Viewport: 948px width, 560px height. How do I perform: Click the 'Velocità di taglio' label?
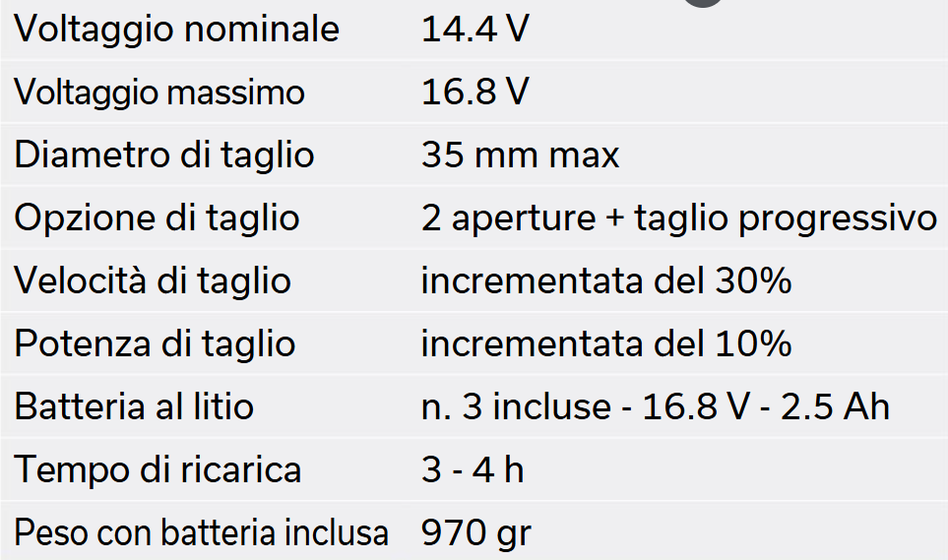(x=153, y=280)
